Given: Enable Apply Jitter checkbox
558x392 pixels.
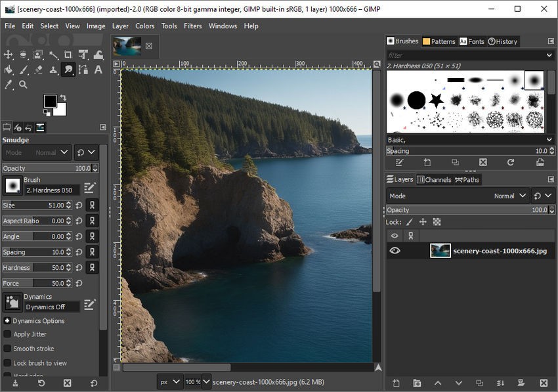Looking at the screenshot, I should (x=7, y=334).
